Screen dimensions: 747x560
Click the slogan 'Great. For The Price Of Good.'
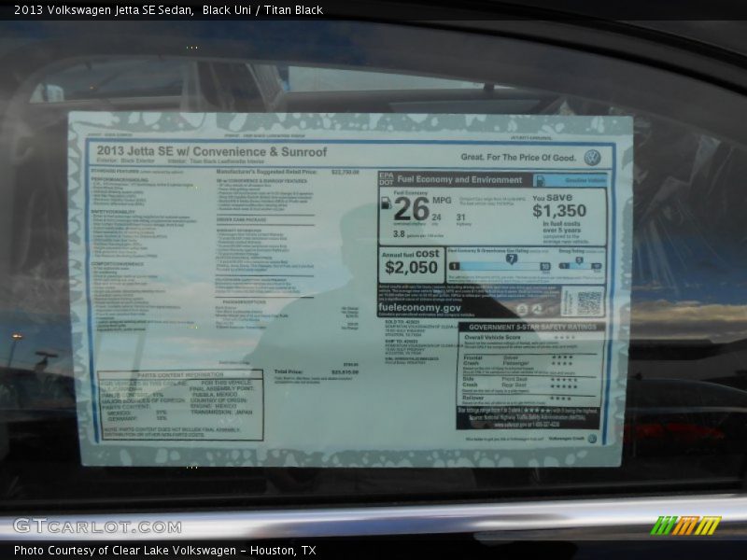[x=518, y=157]
